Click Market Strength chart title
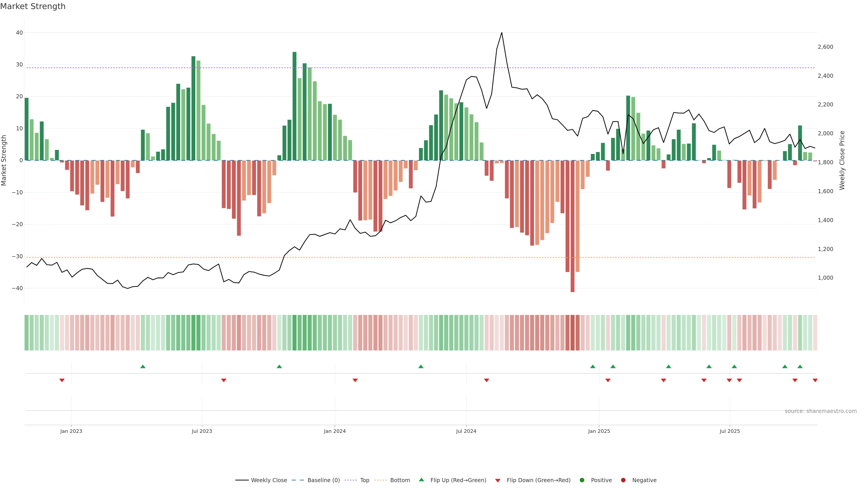Screen dimensions: 868x488 tap(33, 6)
